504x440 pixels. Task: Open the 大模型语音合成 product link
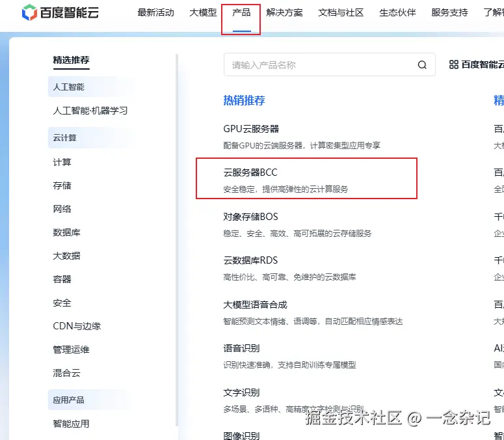(255, 305)
